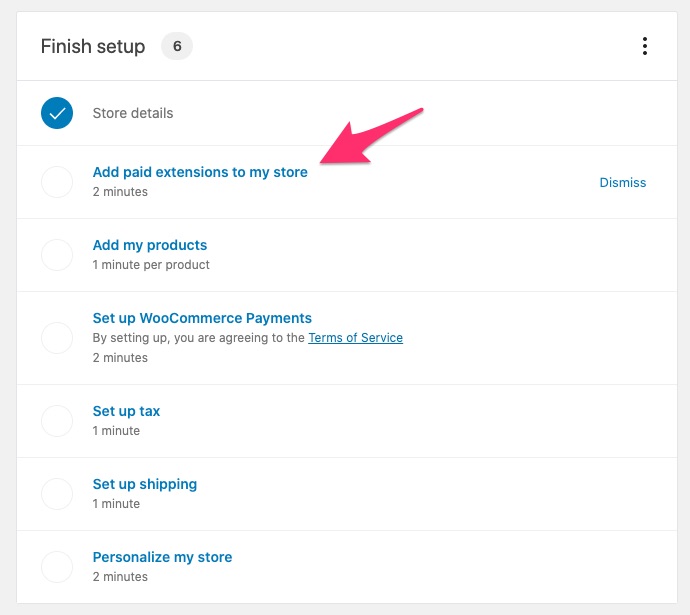Viewport: 690px width, 615px height.
Task: Click circle beside Set up tax
Action: pos(57,421)
